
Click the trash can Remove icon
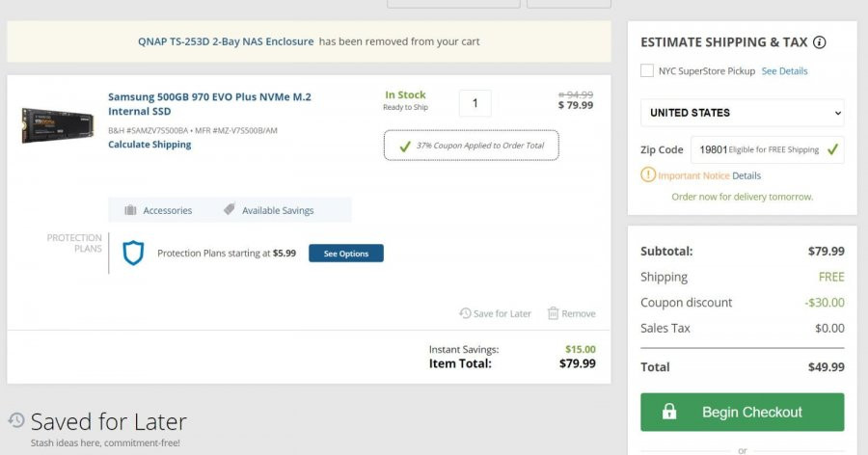pyautogui.click(x=553, y=313)
